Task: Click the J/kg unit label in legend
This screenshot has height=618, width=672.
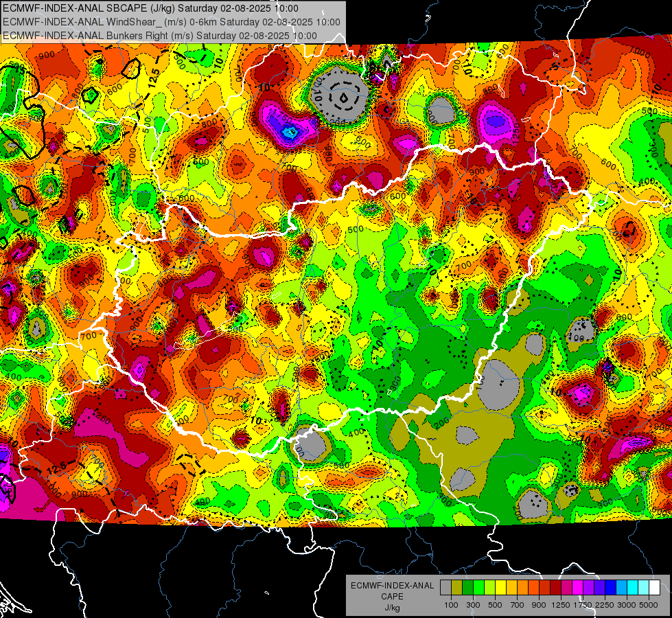Action: coord(392,608)
